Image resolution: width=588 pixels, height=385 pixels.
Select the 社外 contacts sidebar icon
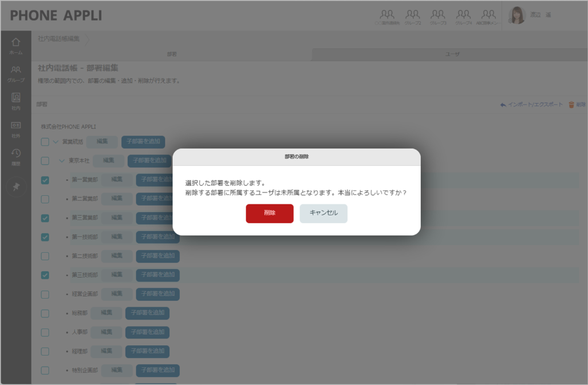tap(16, 128)
